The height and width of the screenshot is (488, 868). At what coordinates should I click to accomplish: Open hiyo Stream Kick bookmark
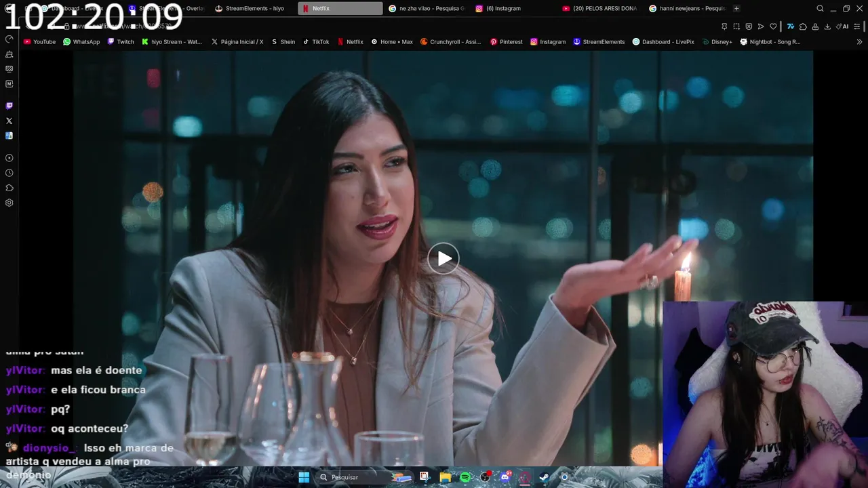point(172,41)
